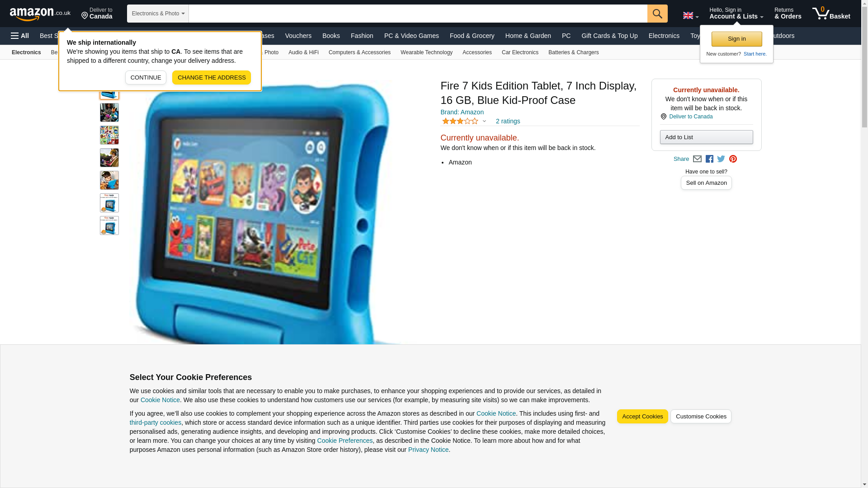Screen dimensions: 868x488
Task: Share product on Pinterest icon
Action: pyautogui.click(x=733, y=159)
